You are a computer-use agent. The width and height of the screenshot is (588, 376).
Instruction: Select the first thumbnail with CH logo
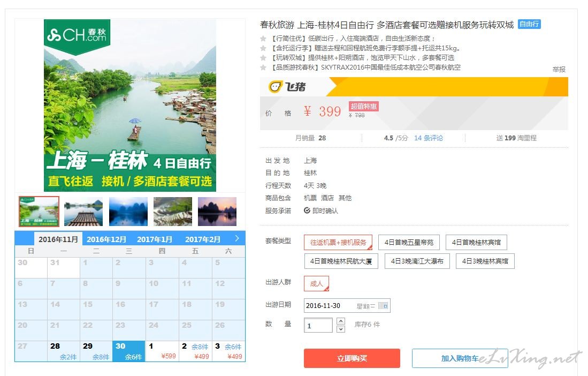click(39, 212)
